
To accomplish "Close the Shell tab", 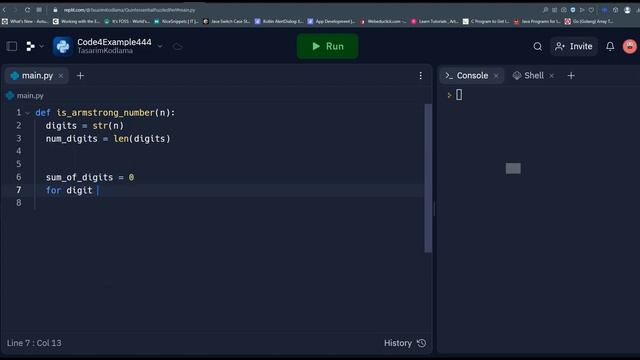I will click(551, 76).
